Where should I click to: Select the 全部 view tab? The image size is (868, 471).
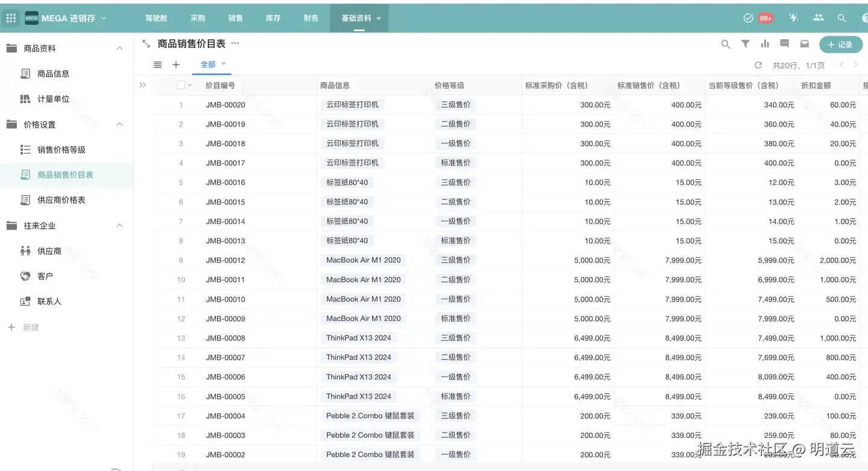coord(208,64)
